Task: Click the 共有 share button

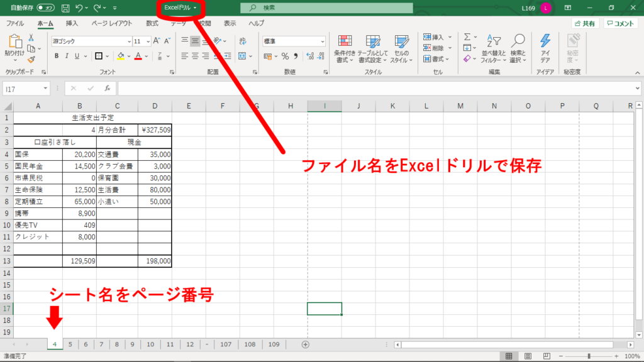Action: click(x=585, y=23)
